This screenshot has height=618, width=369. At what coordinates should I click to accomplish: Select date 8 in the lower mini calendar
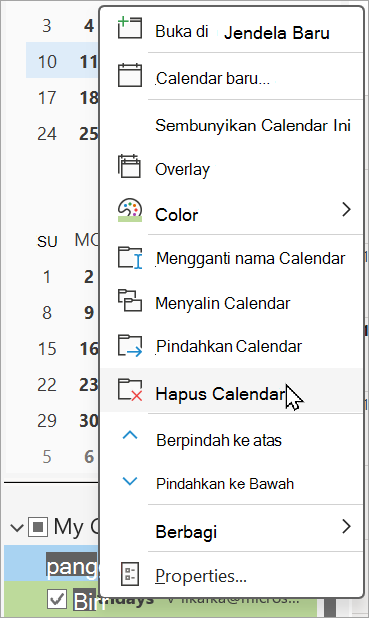47,313
